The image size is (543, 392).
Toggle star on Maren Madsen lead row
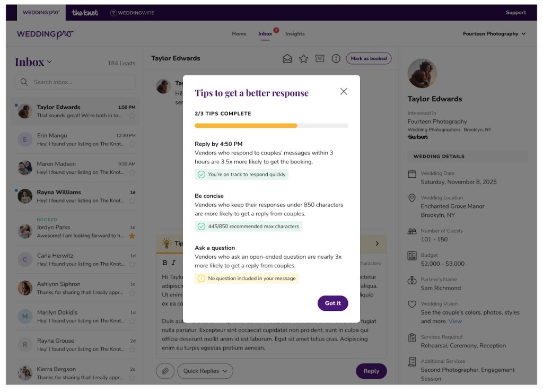click(132, 172)
